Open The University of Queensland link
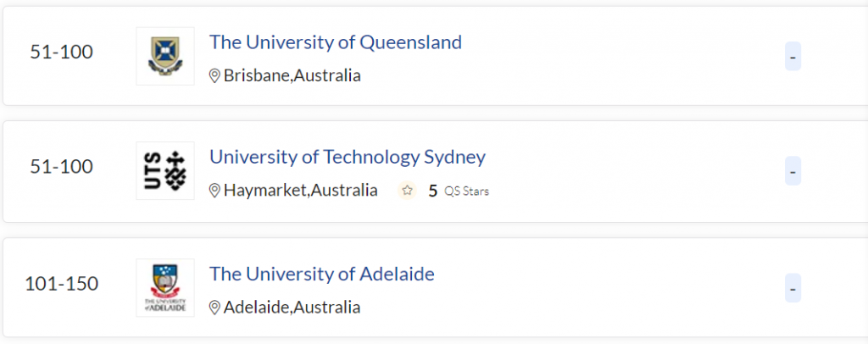The height and width of the screenshot is (344, 868). tap(335, 42)
